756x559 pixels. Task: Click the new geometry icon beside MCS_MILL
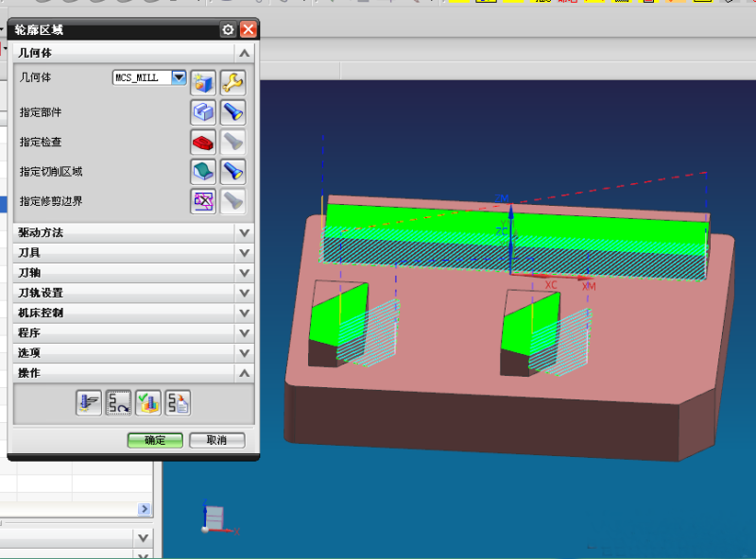(x=203, y=82)
